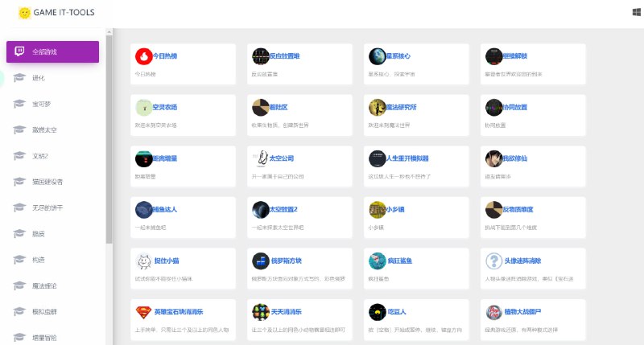The width and height of the screenshot is (644, 345).
Task: Click the 星系核心 planet icon
Action: click(x=377, y=56)
